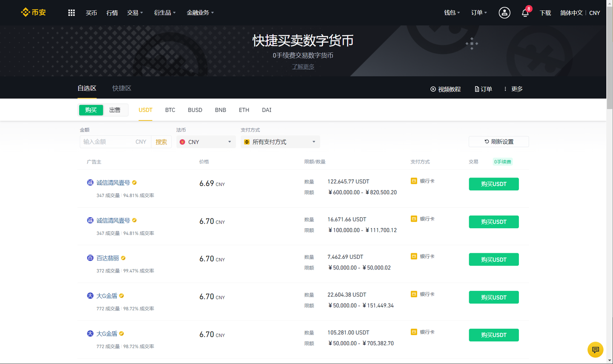Select the 购买 buy toggle
This screenshot has height=364, width=613.
pyautogui.click(x=91, y=110)
